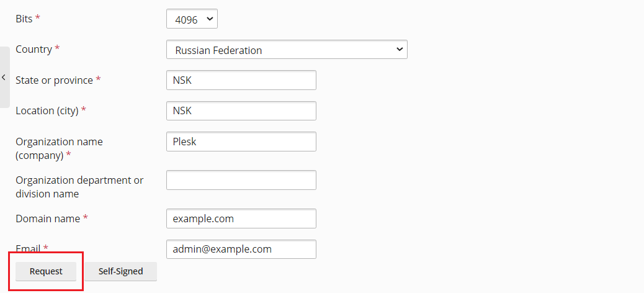This screenshot has width=644, height=293.
Task: Click the Self-Signed button
Action: [120, 271]
